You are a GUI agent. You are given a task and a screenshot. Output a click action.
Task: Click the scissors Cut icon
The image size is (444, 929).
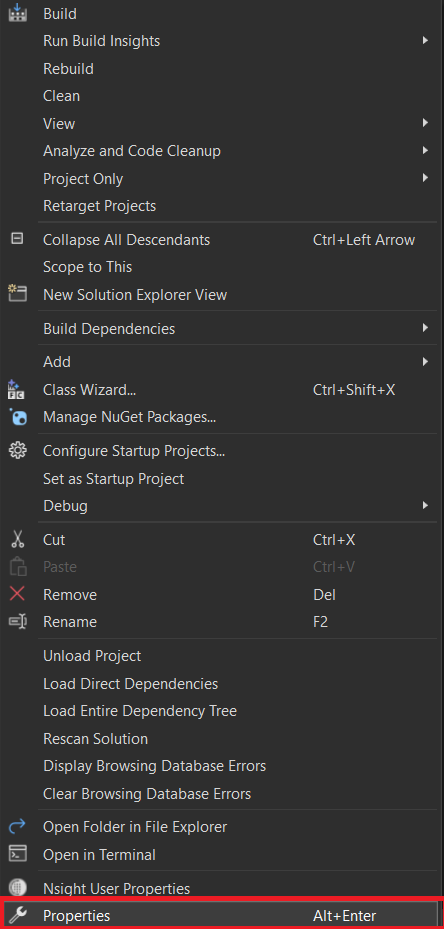[18, 539]
